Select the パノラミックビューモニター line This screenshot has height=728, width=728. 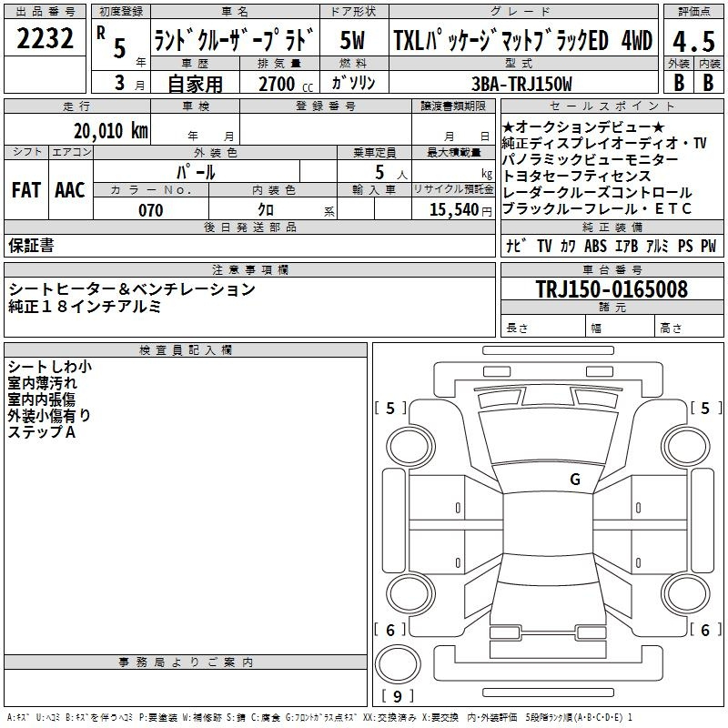tap(590, 159)
